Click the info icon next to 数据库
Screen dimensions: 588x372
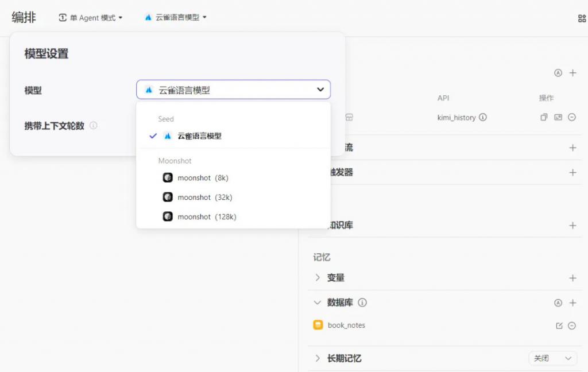pos(362,303)
